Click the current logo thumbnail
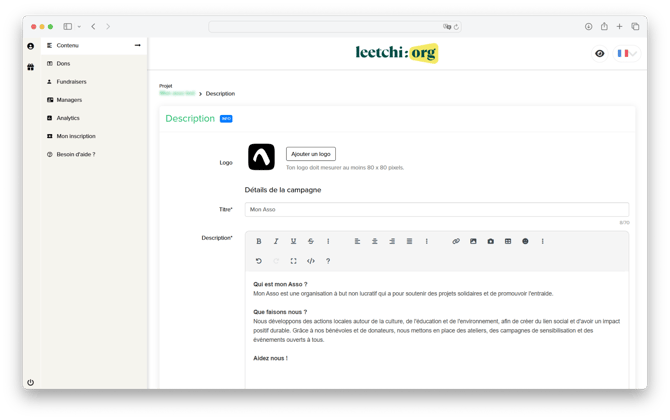Image resolution: width=670 pixels, height=420 pixels. tap(261, 157)
